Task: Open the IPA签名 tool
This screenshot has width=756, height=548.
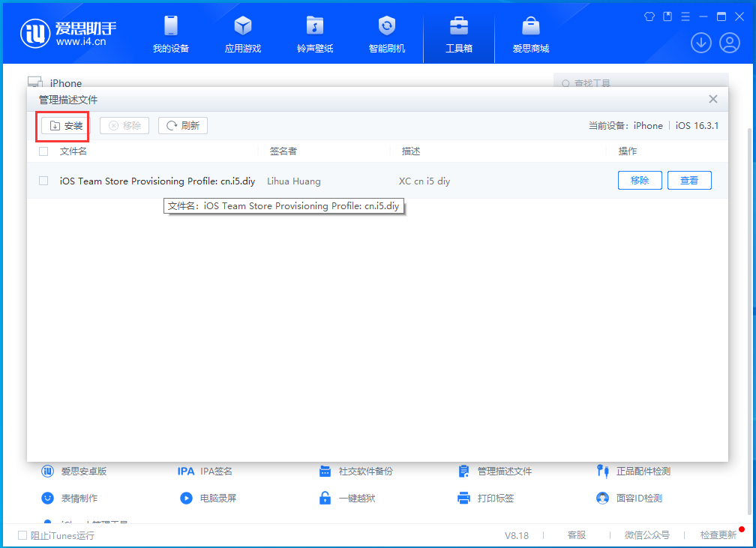Action: point(217,471)
